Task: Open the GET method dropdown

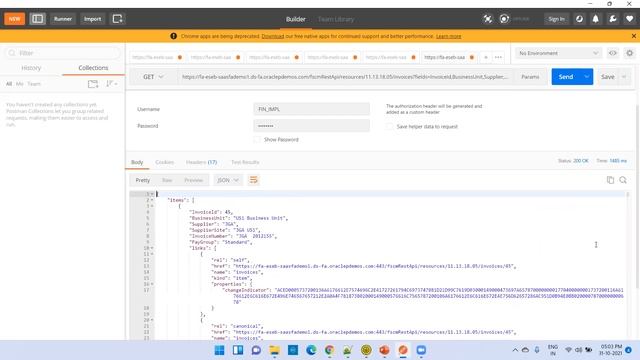Action: (x=153, y=77)
